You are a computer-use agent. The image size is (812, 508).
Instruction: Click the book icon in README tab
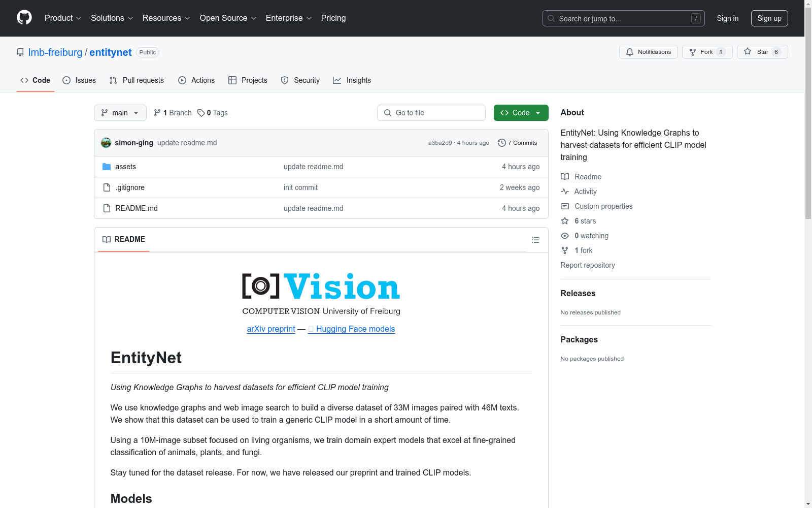(x=107, y=239)
